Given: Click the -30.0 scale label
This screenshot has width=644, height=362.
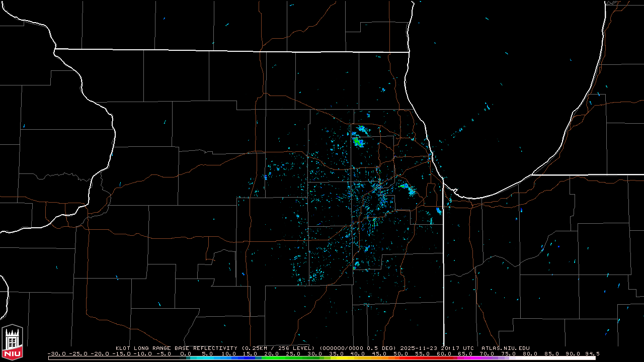Looking at the screenshot, I should (57, 353).
